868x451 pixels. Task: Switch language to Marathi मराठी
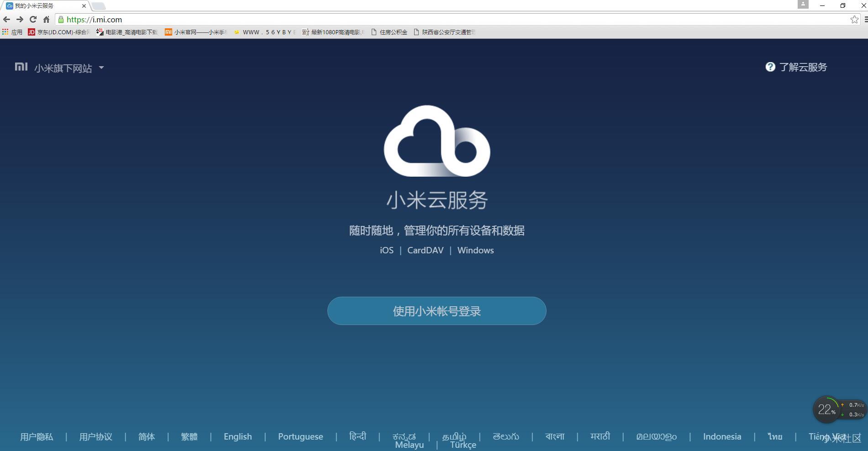tap(600, 437)
